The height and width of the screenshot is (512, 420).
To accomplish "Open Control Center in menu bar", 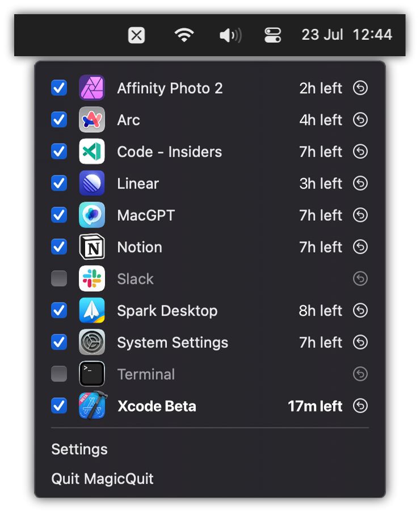I will pyautogui.click(x=272, y=35).
